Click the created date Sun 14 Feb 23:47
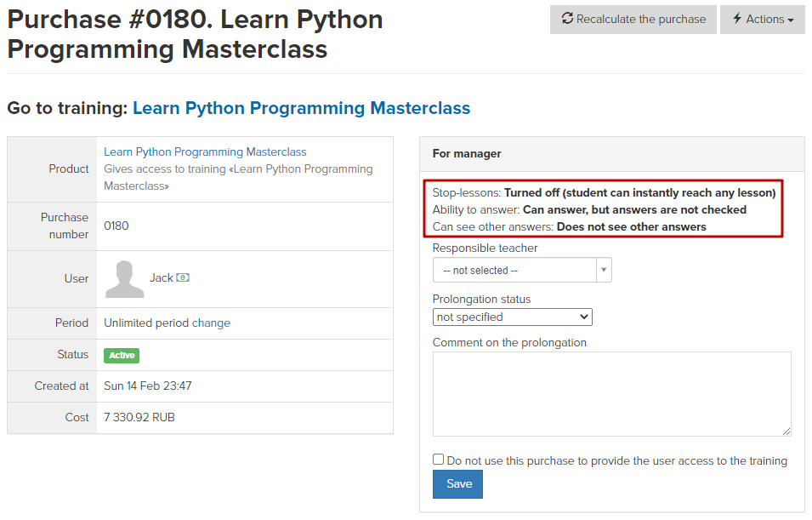812x520 pixels. click(x=148, y=386)
